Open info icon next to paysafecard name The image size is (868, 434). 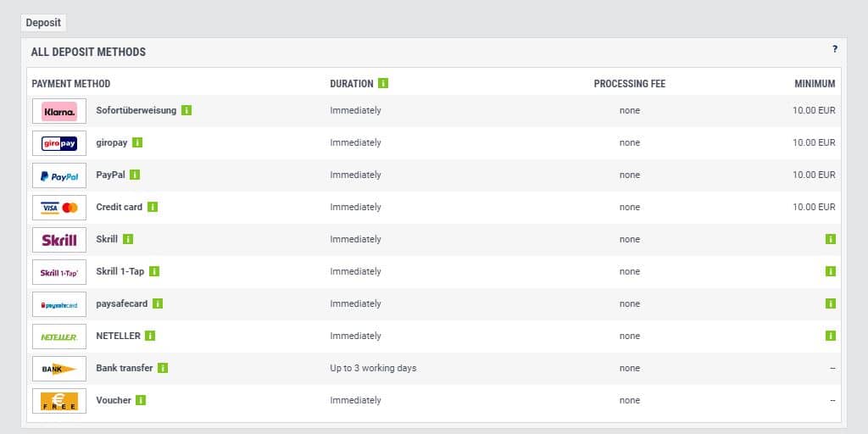coord(157,303)
